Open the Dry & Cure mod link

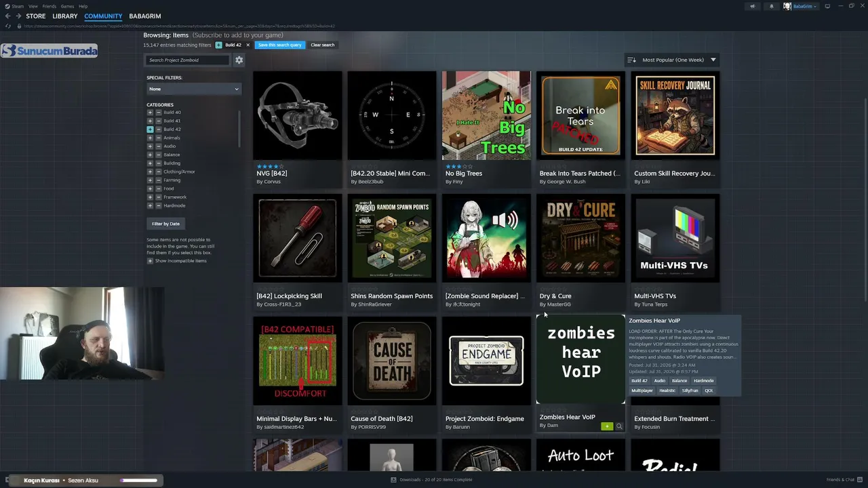(x=555, y=296)
